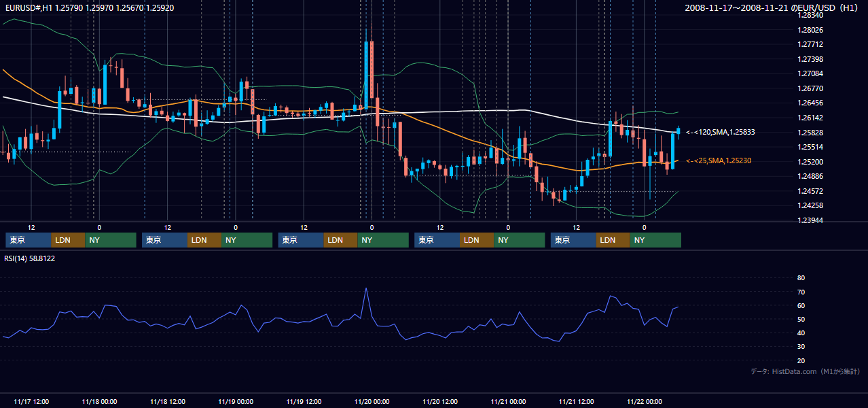Click the 2008-11-17～2008-11-21 EUR/USD (H1) heading
This screenshot has height=408, width=868.
pos(772,8)
